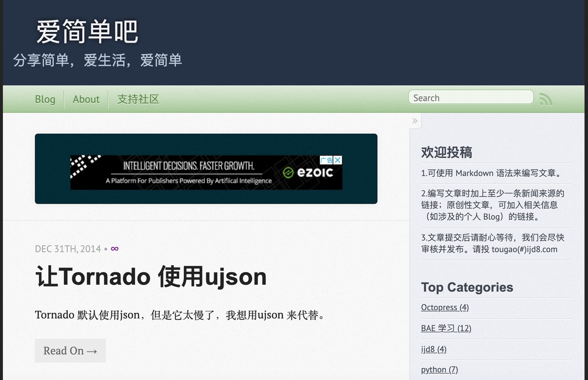Navigate to the Blog menu item

pyautogui.click(x=45, y=99)
